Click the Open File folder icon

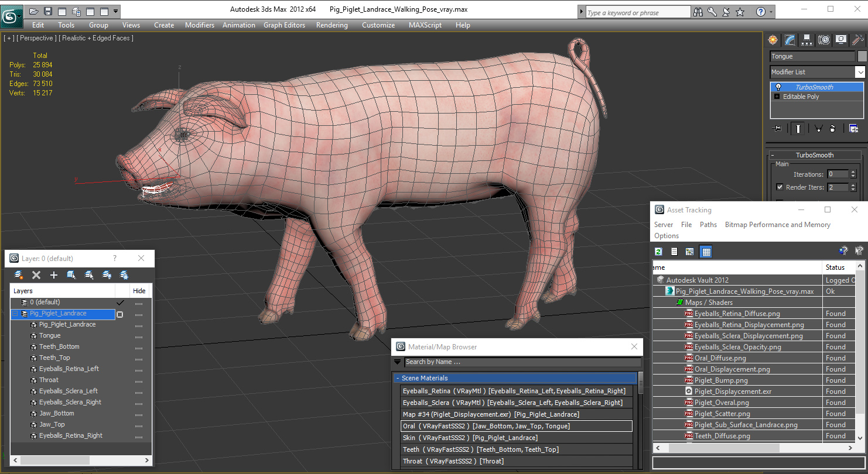[x=34, y=11]
